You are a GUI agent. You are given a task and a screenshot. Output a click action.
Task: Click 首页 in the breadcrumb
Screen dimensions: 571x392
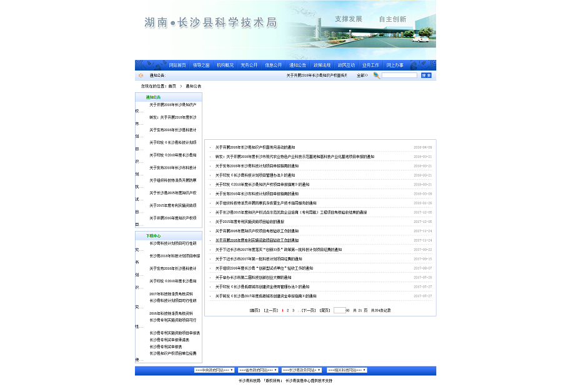[172, 86]
